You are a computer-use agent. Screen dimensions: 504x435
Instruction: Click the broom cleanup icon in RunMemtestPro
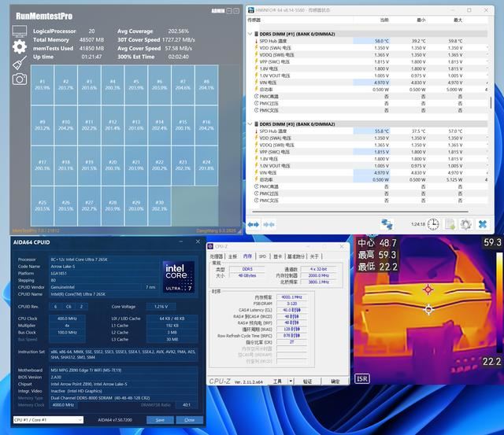click(x=20, y=63)
